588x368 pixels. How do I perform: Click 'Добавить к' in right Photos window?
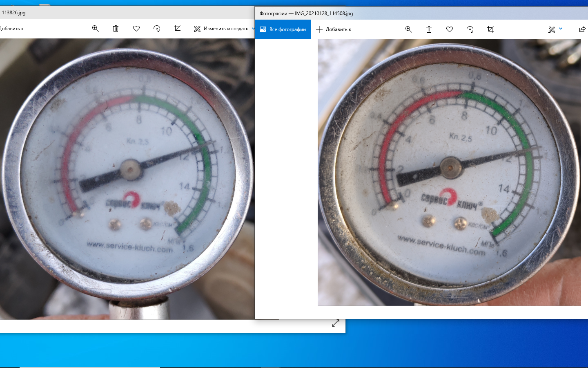pos(334,29)
